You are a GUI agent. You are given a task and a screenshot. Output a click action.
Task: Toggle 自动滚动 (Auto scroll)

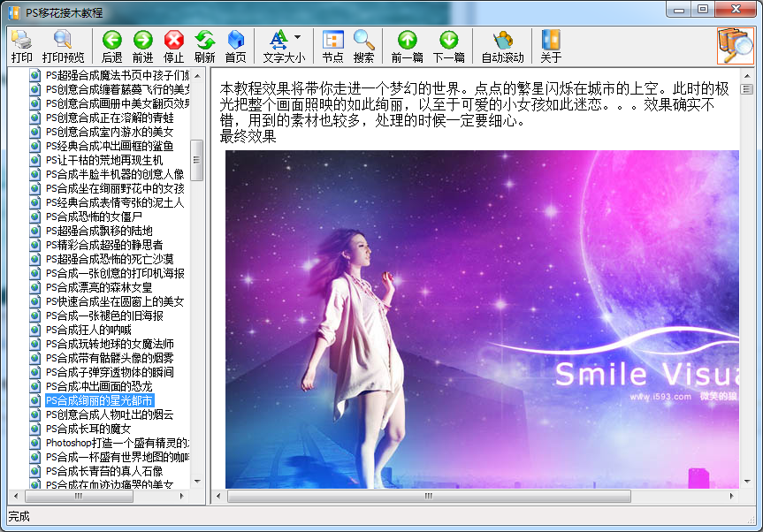[502, 46]
